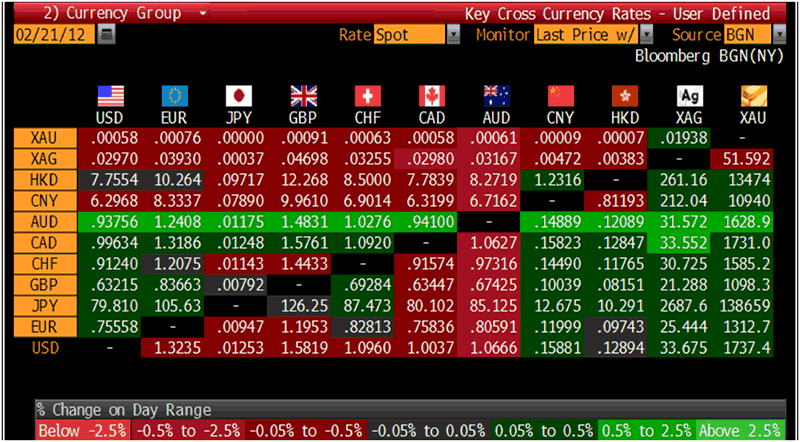This screenshot has height=442, width=800.
Task: Open the Monitor Last Price dropdown arrow
Action: pyautogui.click(x=646, y=35)
